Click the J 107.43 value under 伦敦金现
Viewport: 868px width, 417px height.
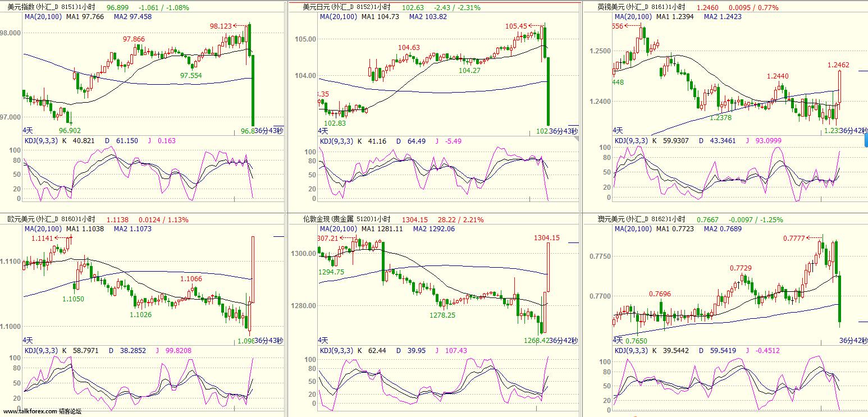[451, 350]
